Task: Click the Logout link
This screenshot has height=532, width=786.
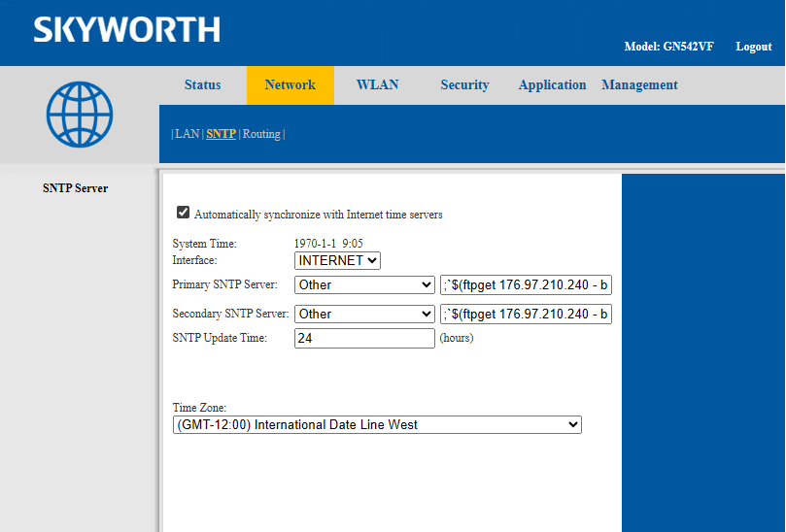Action: (753, 47)
